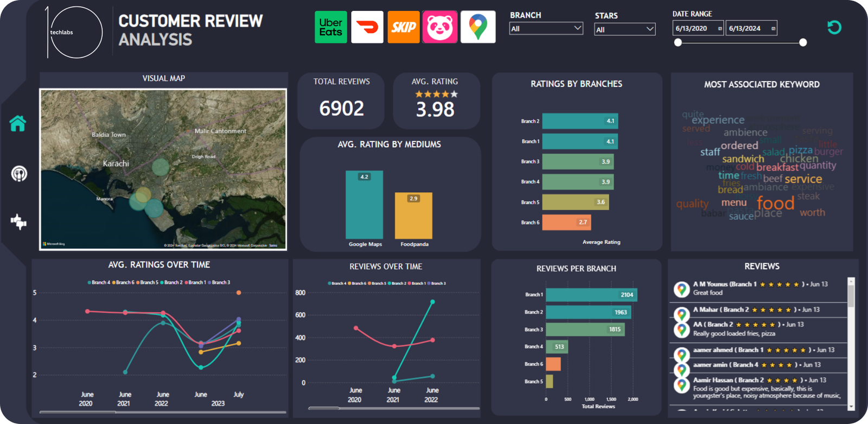Open the fork and spoon sidebar page
Viewport: 868px width, 424px height.
(19, 174)
